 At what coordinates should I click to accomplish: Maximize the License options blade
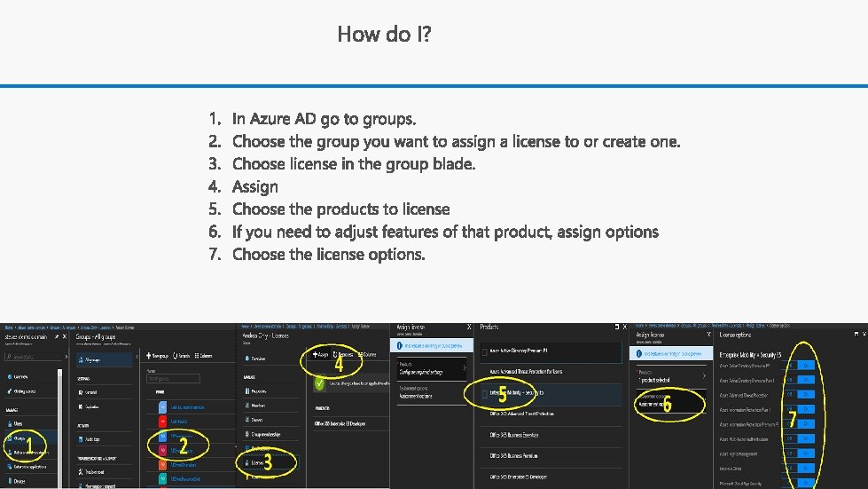click(856, 335)
